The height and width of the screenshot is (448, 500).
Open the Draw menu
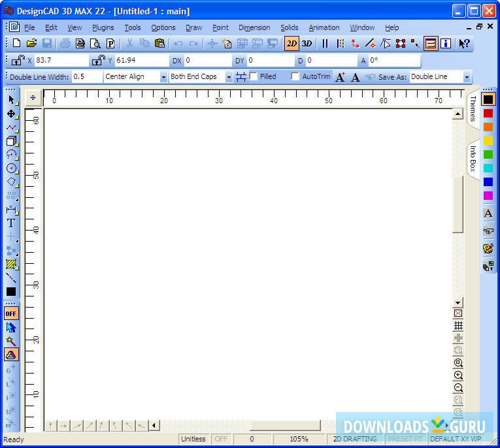(194, 27)
